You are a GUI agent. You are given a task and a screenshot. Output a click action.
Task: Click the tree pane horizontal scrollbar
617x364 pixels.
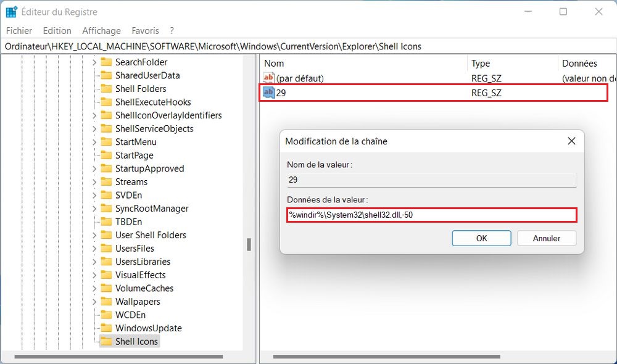click(119, 357)
